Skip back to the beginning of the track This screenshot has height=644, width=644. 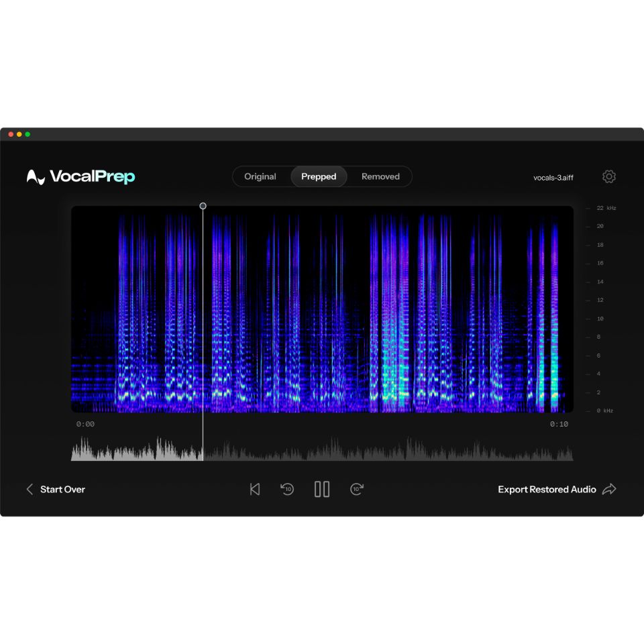point(254,489)
